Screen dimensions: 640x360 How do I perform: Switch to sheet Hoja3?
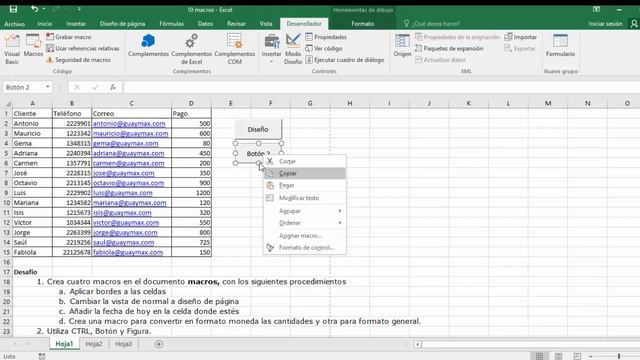123,344
